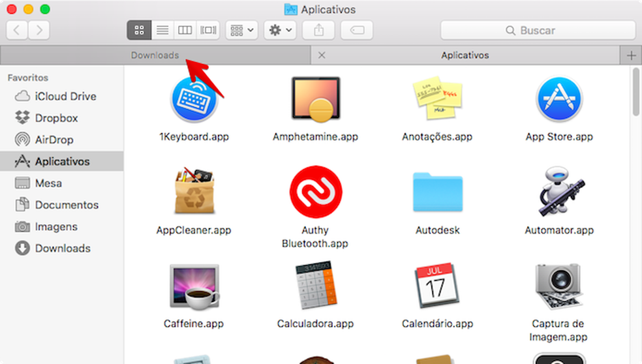Click the AppCleaner.app file name

tap(194, 230)
